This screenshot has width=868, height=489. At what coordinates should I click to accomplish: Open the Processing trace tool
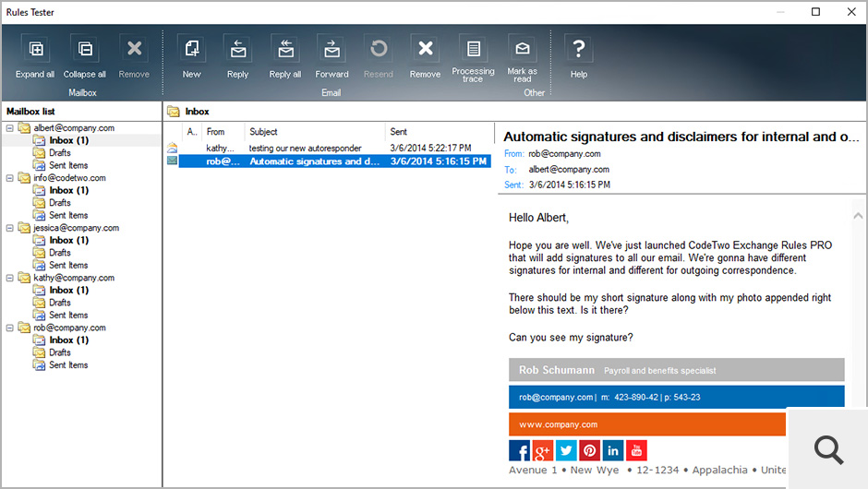click(x=473, y=51)
